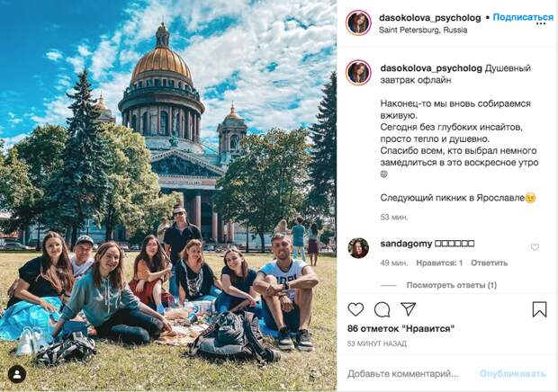Viewport: 558px width, 392px height.
Task: Open the list of 86 likes
Action: tap(400, 329)
